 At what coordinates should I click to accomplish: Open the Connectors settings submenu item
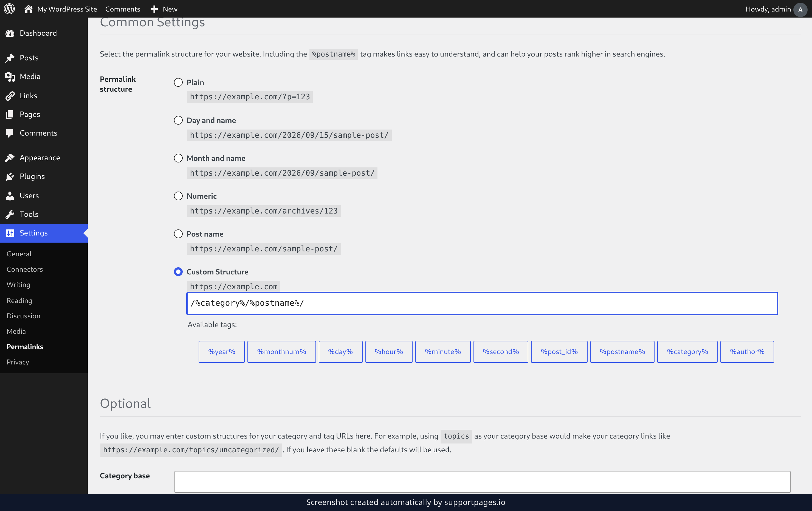25,269
